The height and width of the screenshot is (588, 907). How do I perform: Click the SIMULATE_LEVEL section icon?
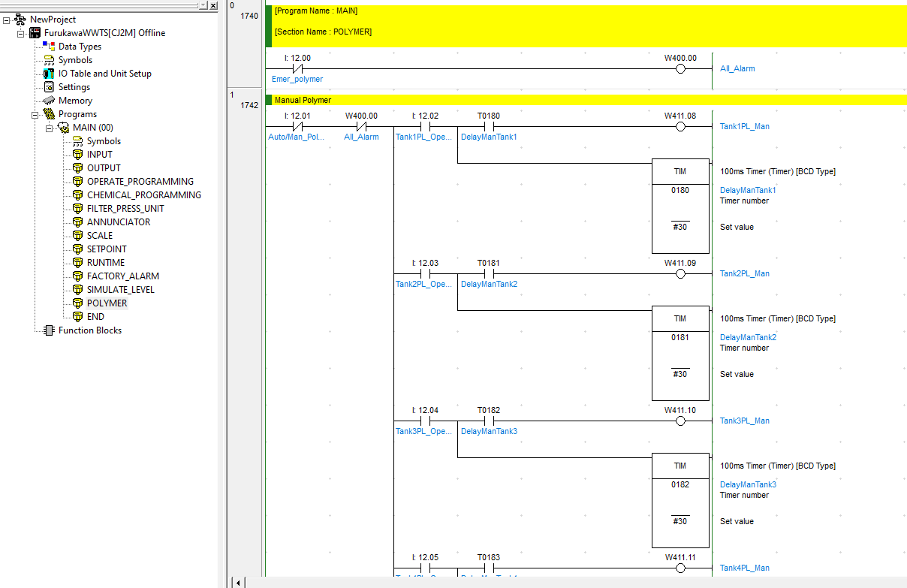[x=77, y=290]
